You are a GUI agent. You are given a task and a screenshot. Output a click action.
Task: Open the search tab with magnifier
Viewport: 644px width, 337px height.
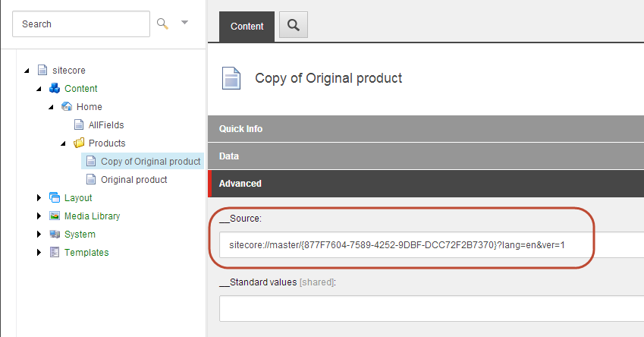293,26
